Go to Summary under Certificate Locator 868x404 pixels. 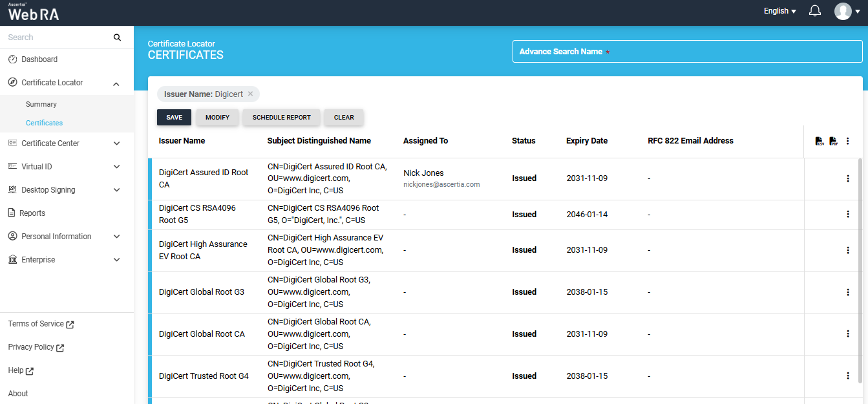41,104
